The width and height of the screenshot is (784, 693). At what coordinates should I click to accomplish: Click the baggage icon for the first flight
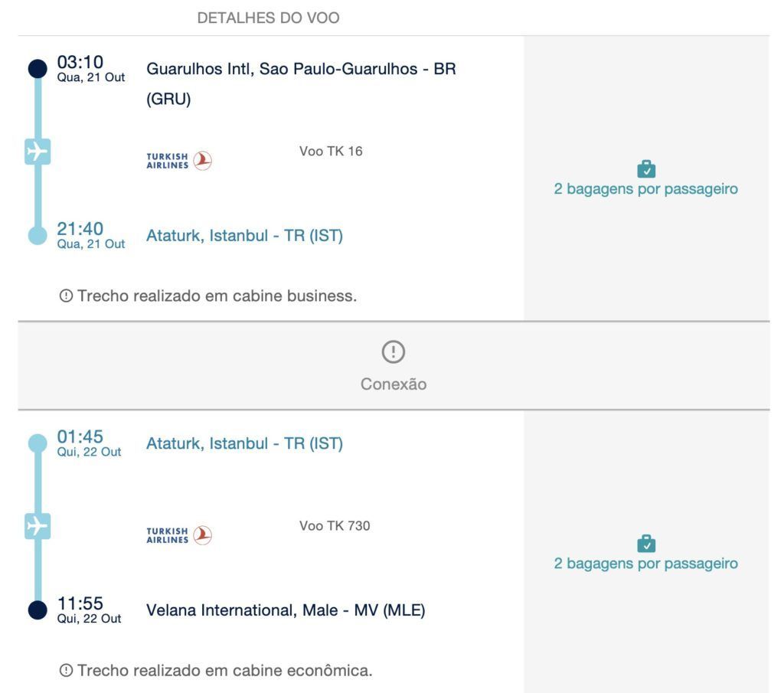pyautogui.click(x=646, y=169)
